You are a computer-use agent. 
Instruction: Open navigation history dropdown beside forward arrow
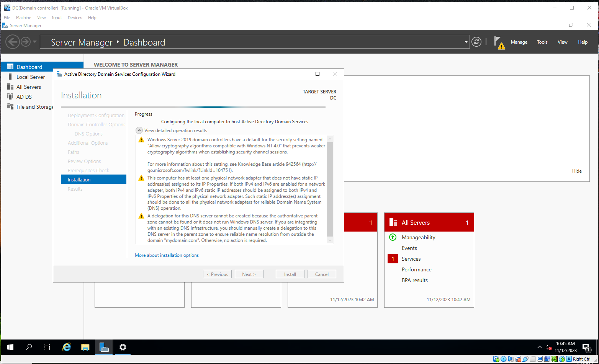click(x=35, y=42)
